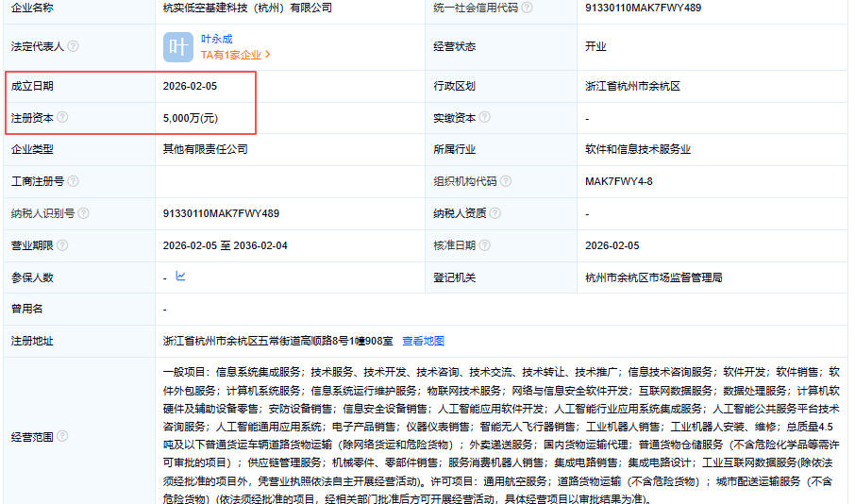The width and height of the screenshot is (855, 504).
Task: Click the help icon beside 统一社会信用代码
Action: tap(527, 8)
